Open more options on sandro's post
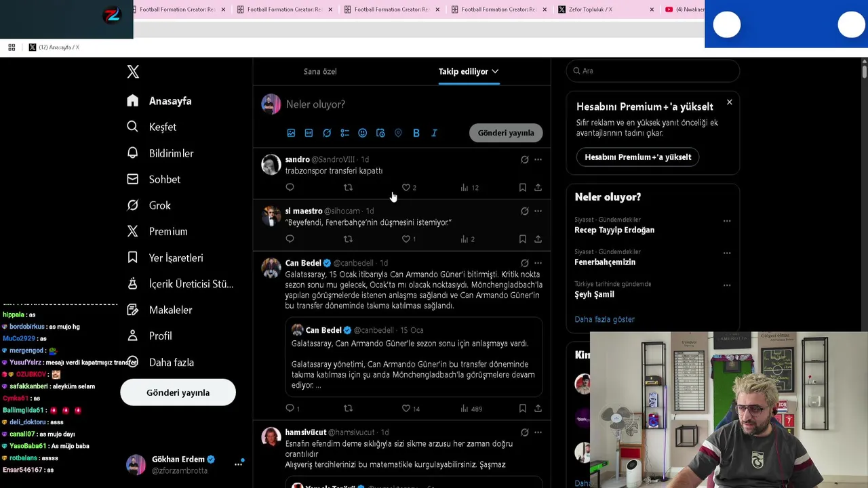The height and width of the screenshot is (488, 868). point(538,159)
